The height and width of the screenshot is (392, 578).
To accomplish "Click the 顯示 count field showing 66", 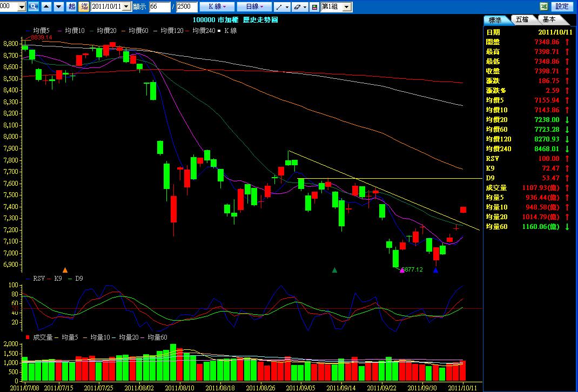I will (159, 6).
